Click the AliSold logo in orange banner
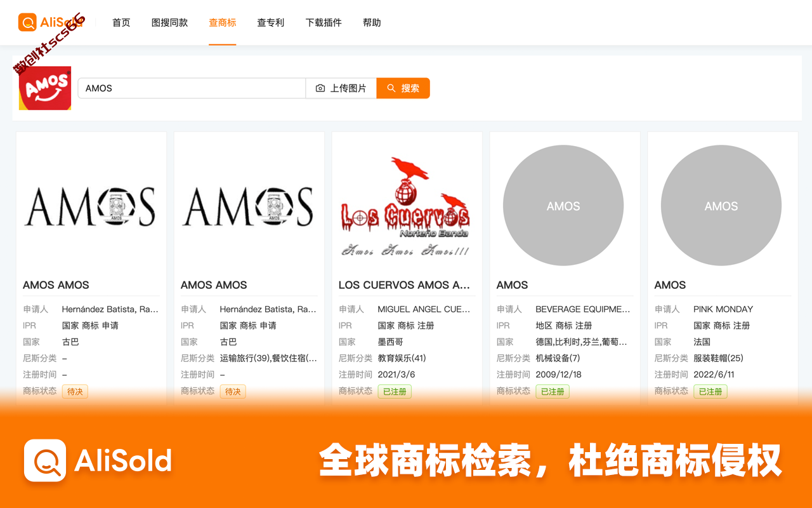 point(98,460)
